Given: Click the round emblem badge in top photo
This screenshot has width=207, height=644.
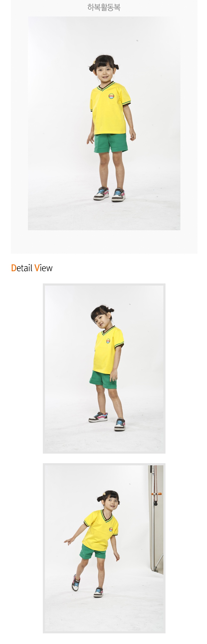Looking at the screenshot, I should coord(112,96).
